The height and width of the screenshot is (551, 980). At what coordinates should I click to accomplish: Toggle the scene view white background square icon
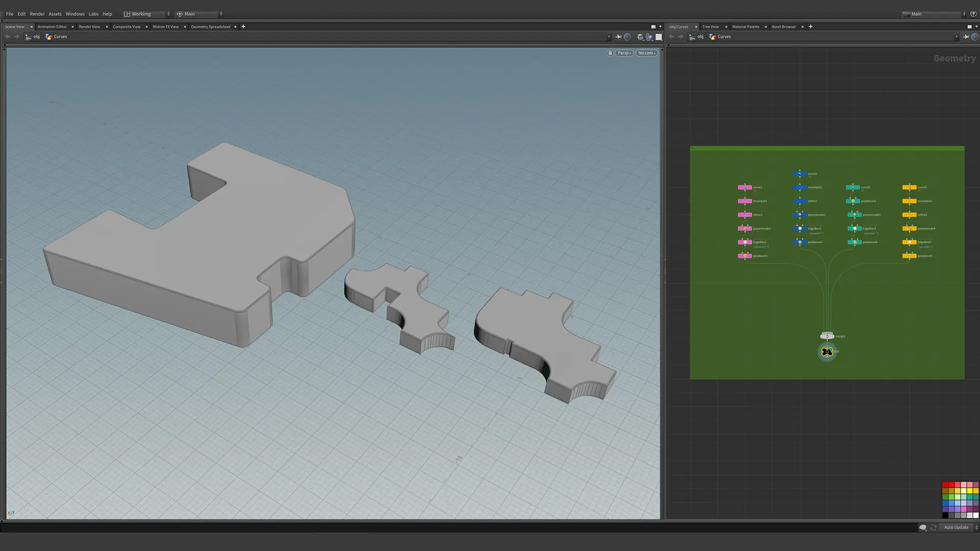click(659, 37)
